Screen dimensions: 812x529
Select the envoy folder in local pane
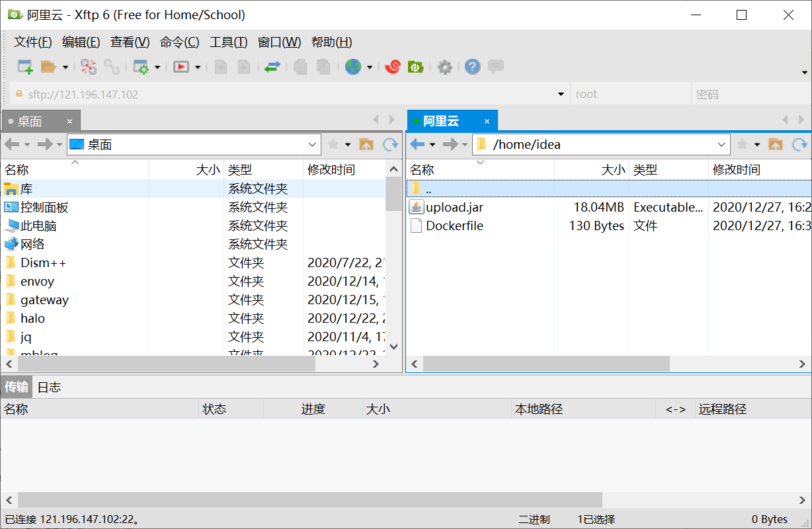click(37, 281)
